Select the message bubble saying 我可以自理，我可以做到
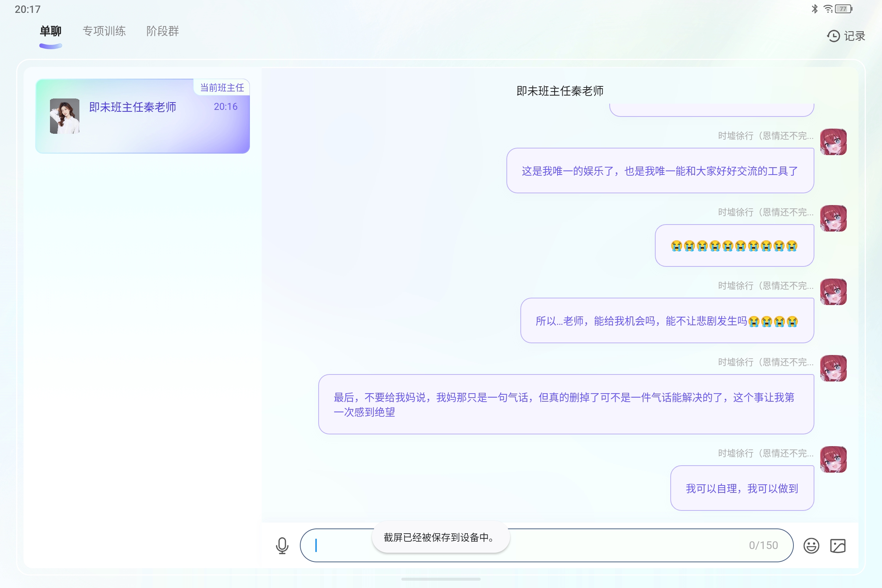This screenshot has width=882, height=588. click(742, 488)
